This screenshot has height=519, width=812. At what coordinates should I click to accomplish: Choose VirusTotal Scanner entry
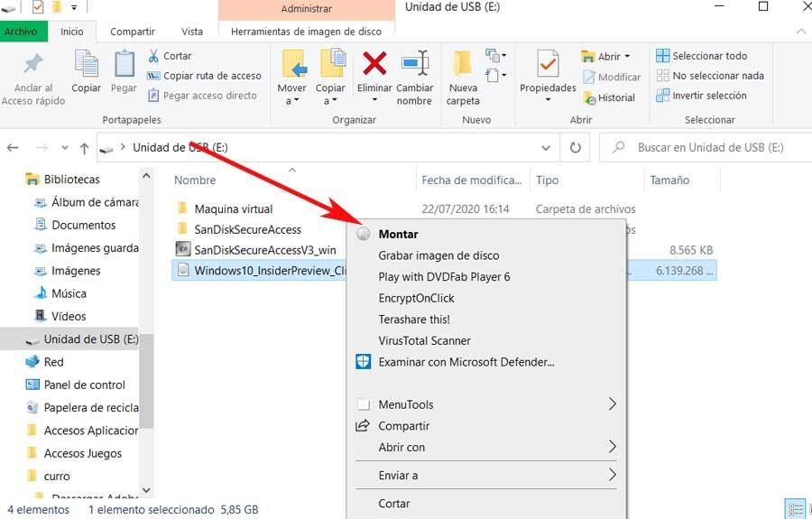487,340
